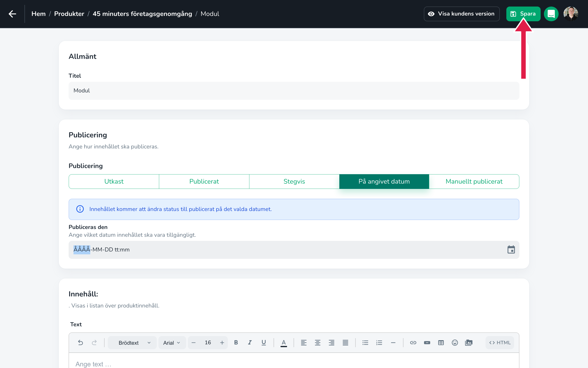
Task: Insert a button element in the editor
Action: click(427, 343)
